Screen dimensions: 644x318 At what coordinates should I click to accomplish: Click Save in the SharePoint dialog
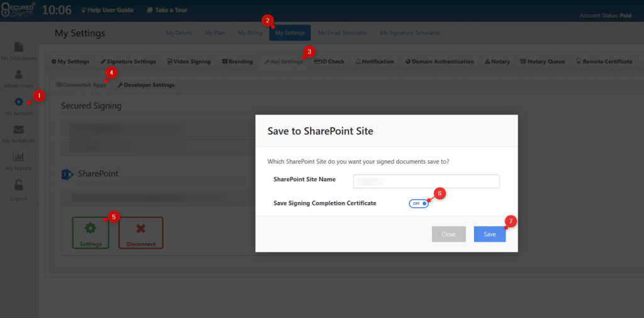pyautogui.click(x=489, y=234)
